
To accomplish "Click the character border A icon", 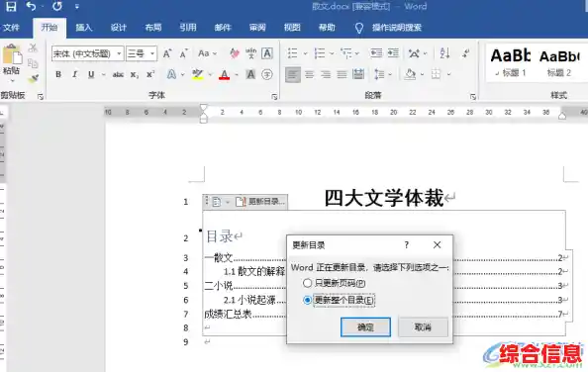I will [267, 53].
